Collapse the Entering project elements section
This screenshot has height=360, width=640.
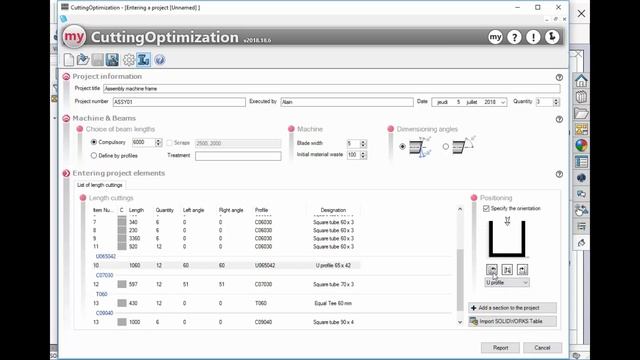point(66,173)
